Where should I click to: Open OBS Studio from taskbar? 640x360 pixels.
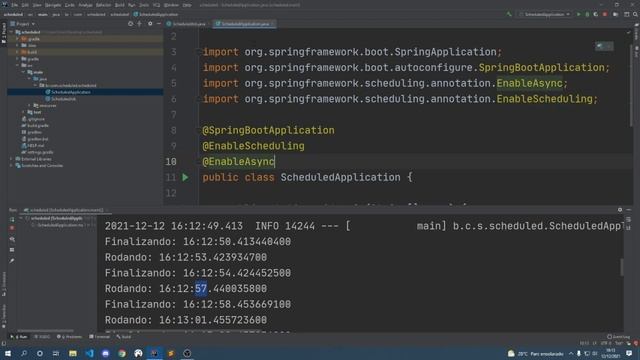click(x=187, y=353)
